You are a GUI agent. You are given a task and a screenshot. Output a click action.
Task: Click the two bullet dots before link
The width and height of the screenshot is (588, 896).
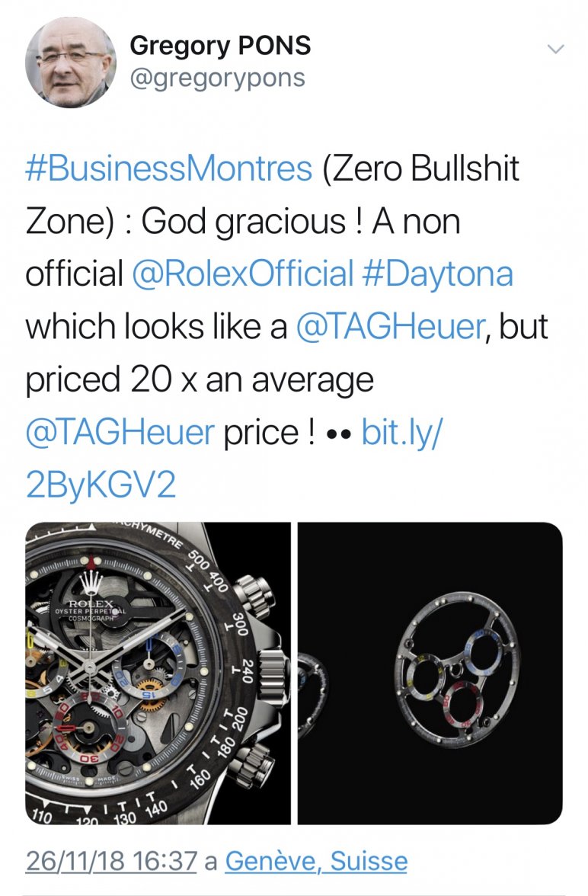(337, 434)
